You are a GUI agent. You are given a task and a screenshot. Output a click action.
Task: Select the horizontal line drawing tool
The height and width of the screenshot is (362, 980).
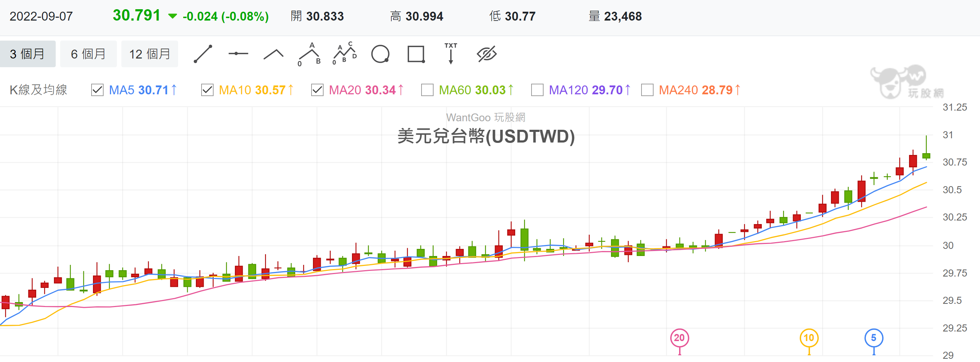click(238, 54)
